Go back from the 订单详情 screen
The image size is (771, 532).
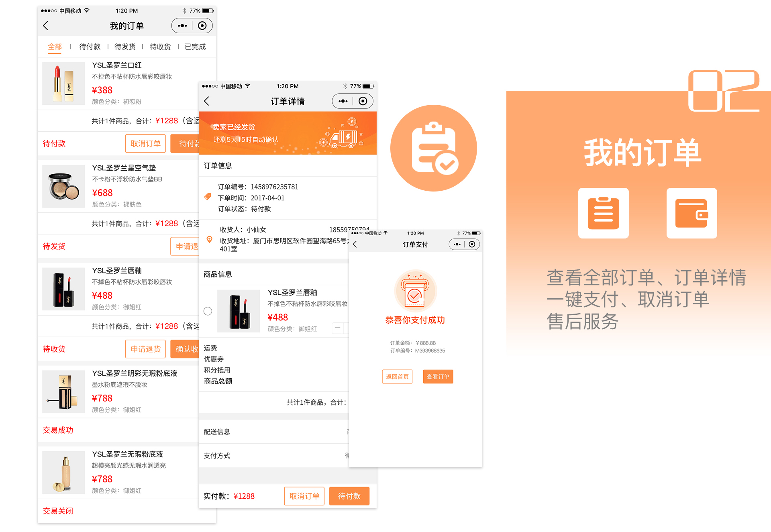(206, 101)
